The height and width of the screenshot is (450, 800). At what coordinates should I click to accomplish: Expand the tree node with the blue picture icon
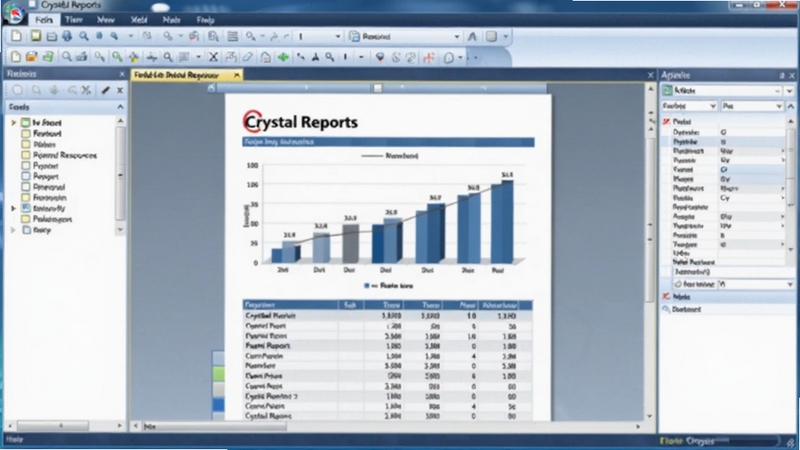[14, 209]
